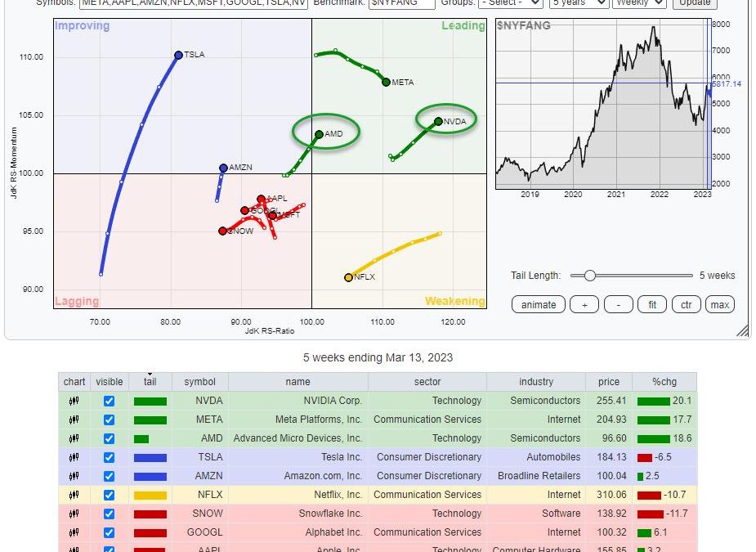Sort table by the industry column header
756x552 pixels.
click(x=536, y=382)
